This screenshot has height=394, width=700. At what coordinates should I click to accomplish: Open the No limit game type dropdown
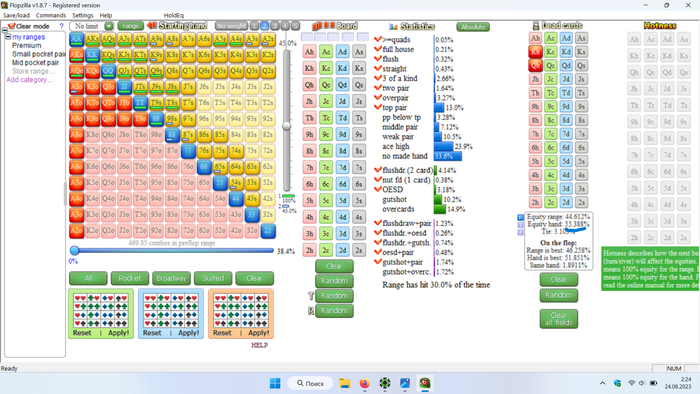108,26
